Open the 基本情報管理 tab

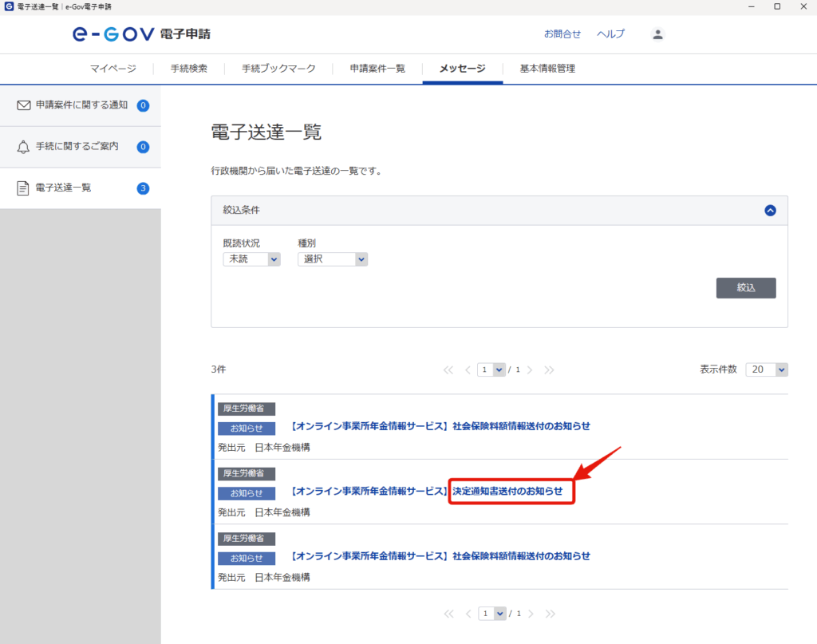click(x=547, y=69)
